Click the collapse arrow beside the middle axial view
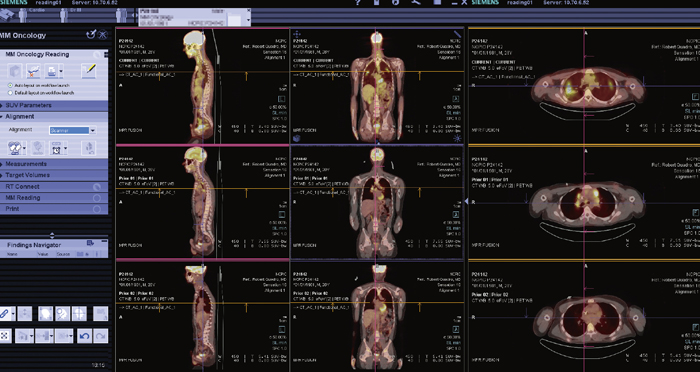This screenshot has height=372, width=700. 466,202
